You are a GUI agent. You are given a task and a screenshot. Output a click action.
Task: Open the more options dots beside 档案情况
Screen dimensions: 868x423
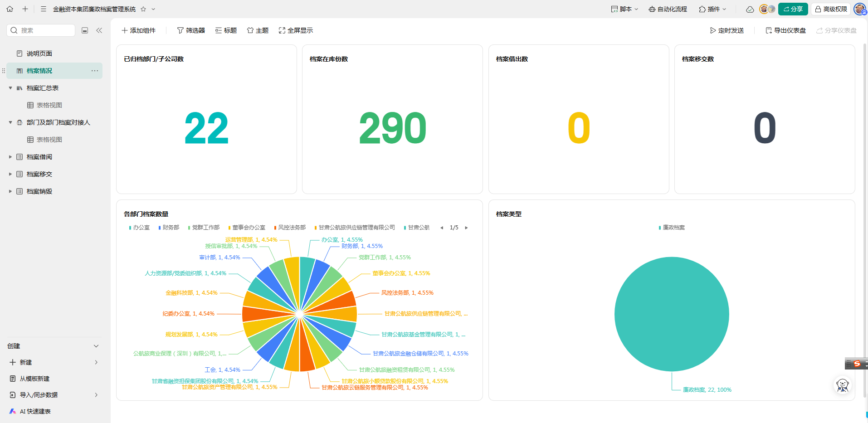click(x=94, y=71)
